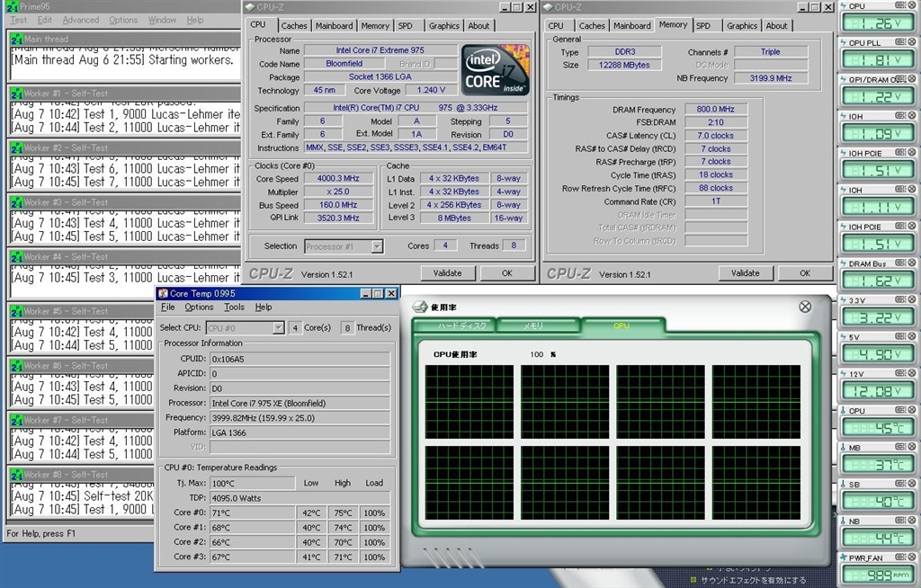Click OK in the CPU-Z memory timings window
921x588 pixels.
(805, 273)
